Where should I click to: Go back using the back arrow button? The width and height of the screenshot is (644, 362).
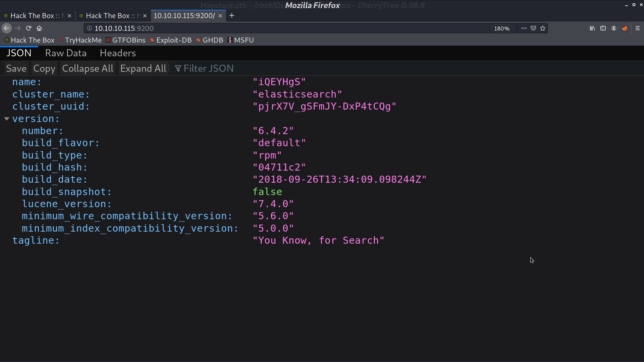(7, 28)
